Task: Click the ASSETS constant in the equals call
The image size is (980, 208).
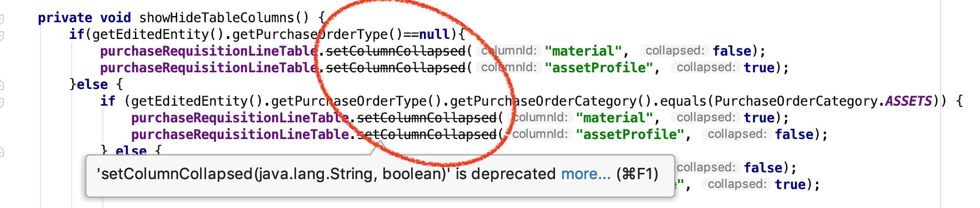Action: click(908, 101)
